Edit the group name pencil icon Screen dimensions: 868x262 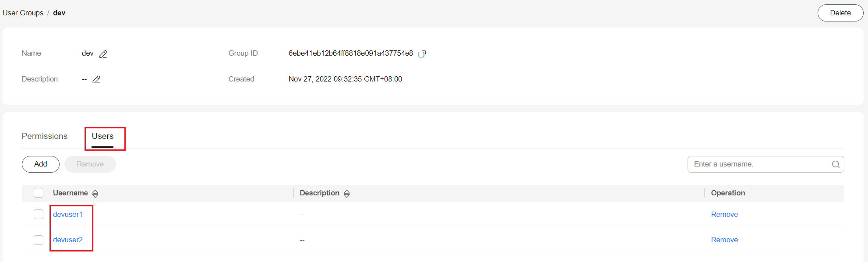point(103,54)
